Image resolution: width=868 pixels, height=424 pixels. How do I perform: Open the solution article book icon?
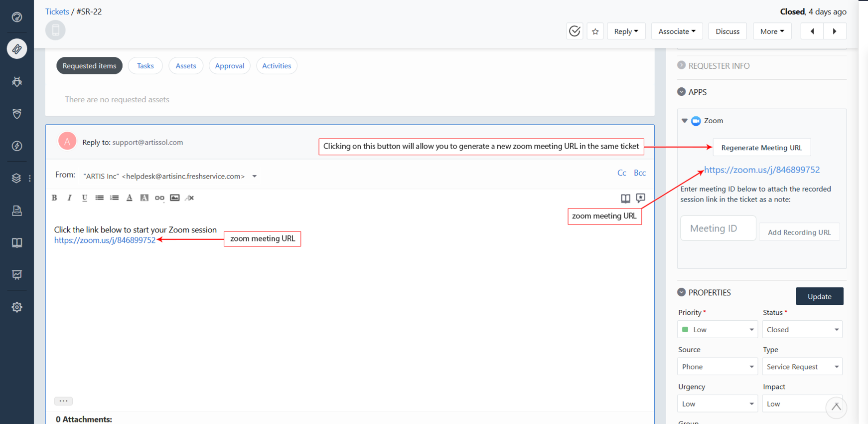625,199
